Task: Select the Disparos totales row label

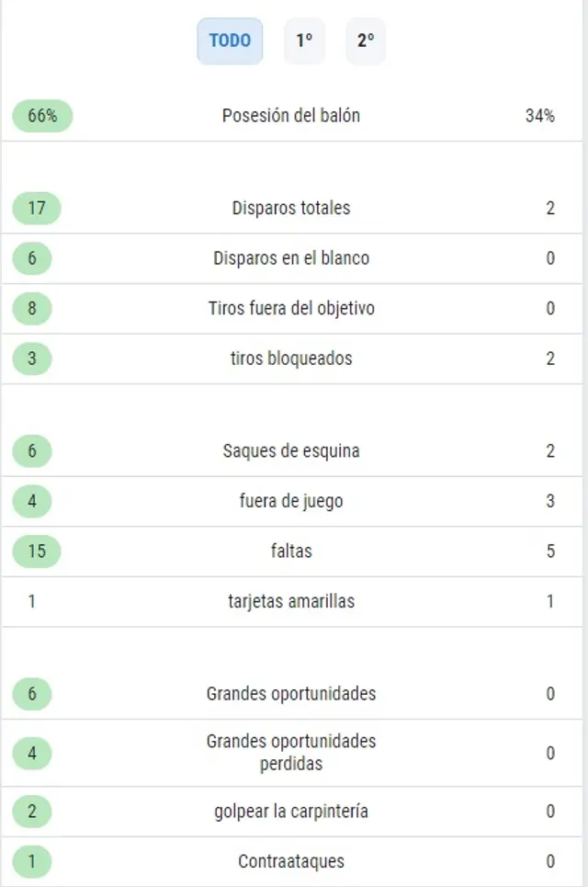Action: [x=291, y=208]
